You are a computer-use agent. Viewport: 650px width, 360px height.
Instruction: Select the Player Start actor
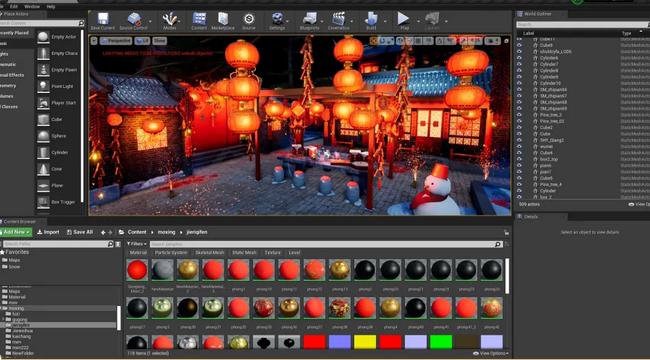[43, 103]
